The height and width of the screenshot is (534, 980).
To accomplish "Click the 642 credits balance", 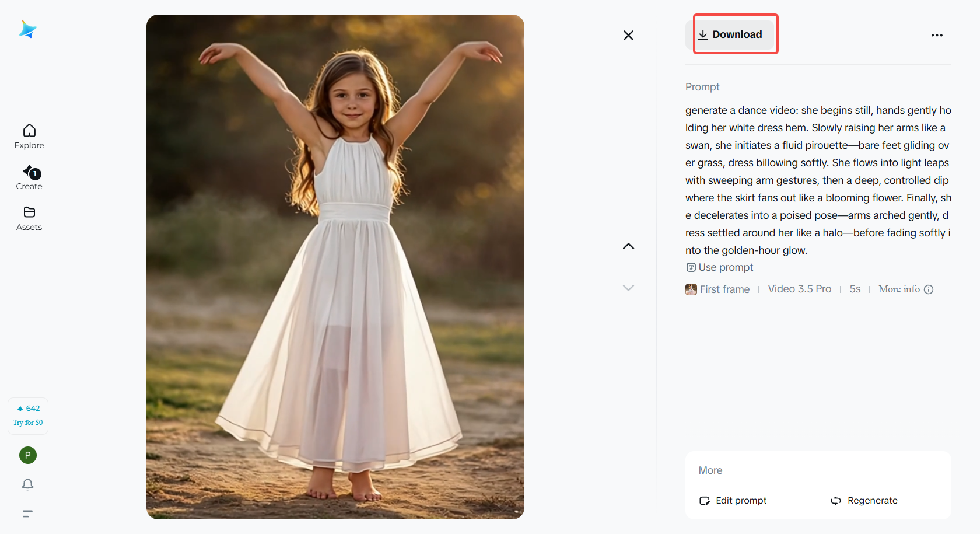I will coord(28,409).
